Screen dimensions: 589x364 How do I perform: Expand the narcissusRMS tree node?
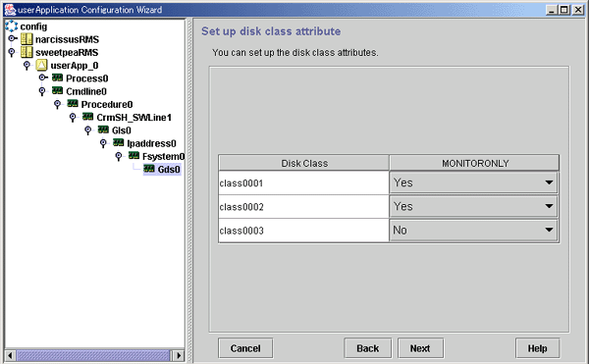click(13, 38)
